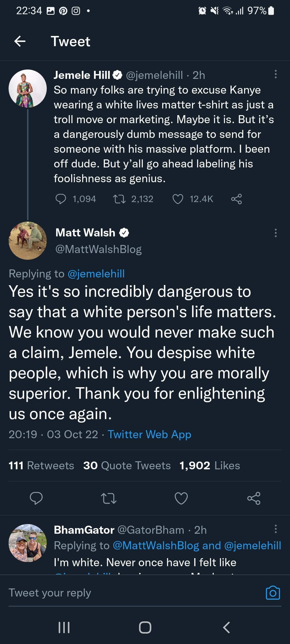View the 30 Quote Tweets list

(127, 466)
